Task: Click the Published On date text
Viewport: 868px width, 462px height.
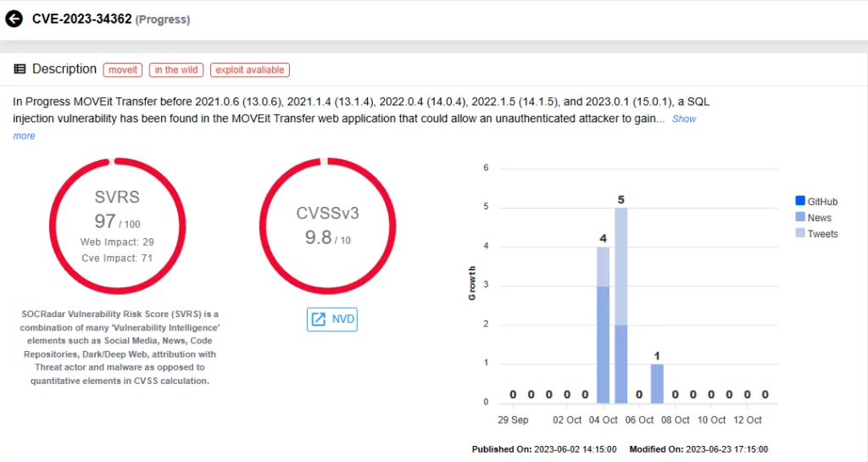Action: (544, 449)
